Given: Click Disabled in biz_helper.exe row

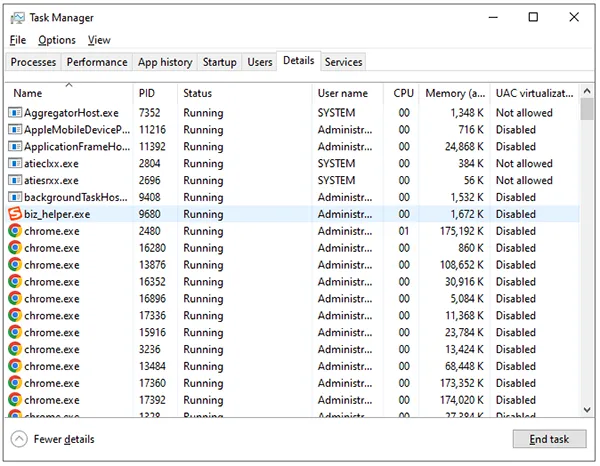Looking at the screenshot, I should 516,214.
